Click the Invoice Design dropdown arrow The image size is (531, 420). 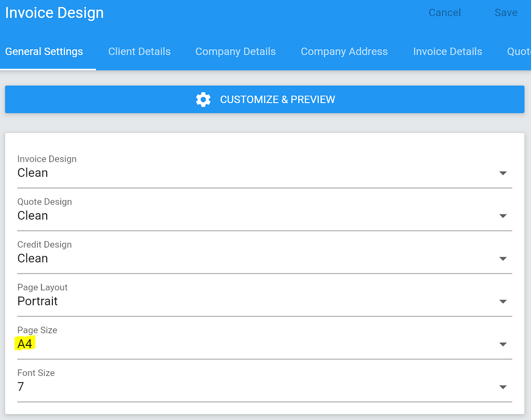click(502, 173)
